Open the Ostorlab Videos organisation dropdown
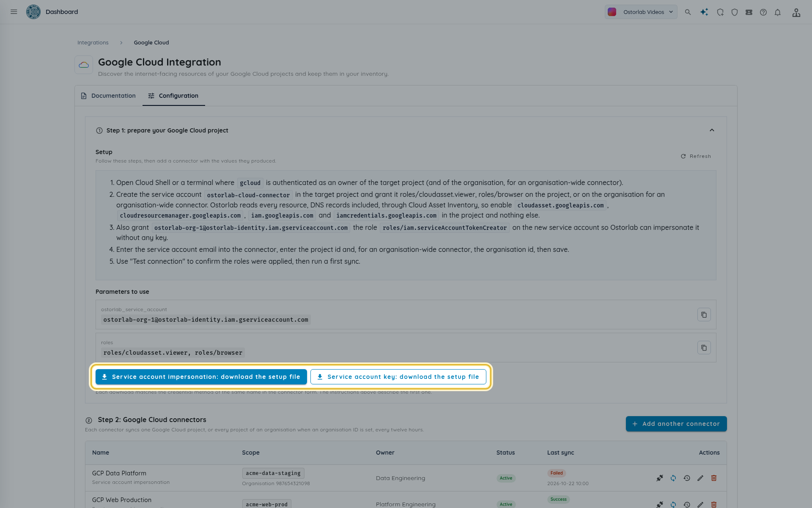812x508 pixels. 641,12
